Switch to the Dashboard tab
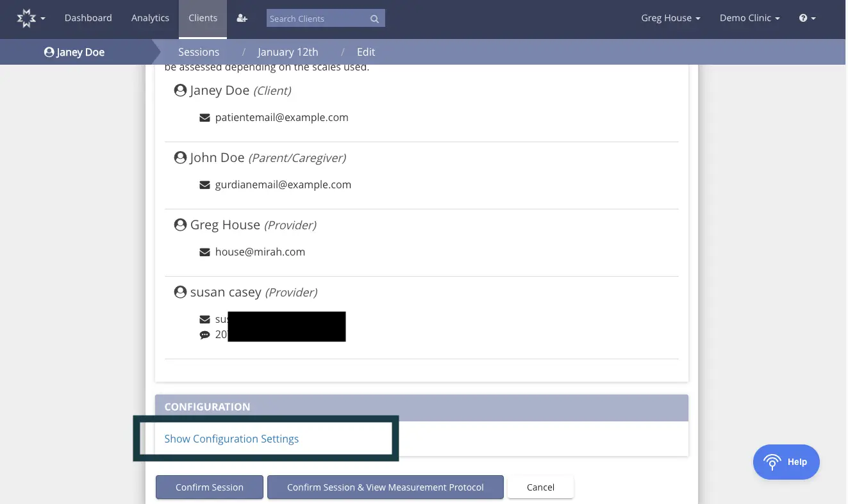848x504 pixels. pyautogui.click(x=88, y=18)
